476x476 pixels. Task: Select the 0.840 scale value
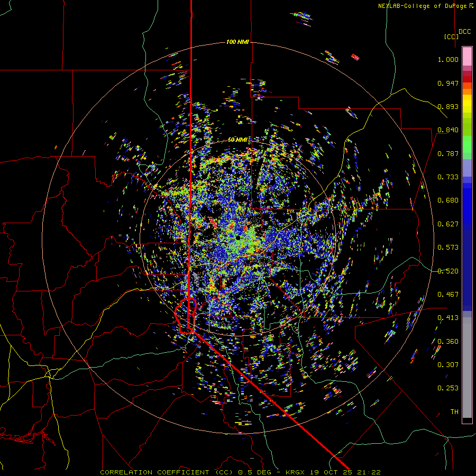(x=448, y=130)
